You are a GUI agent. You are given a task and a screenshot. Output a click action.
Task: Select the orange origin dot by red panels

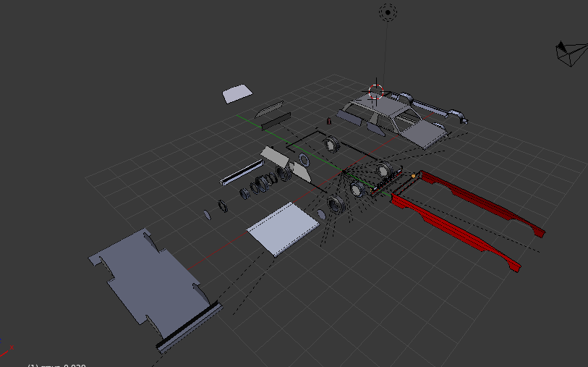coord(413,176)
